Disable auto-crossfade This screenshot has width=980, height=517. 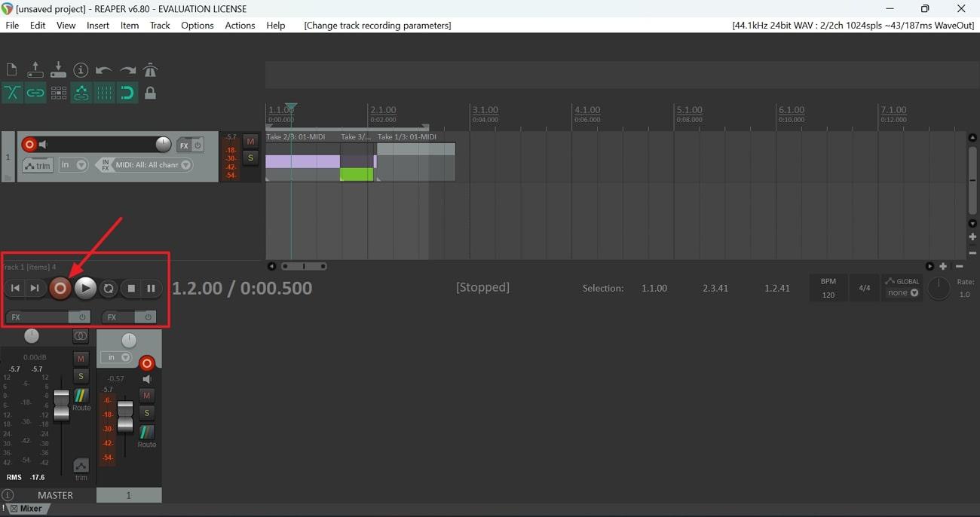click(12, 93)
